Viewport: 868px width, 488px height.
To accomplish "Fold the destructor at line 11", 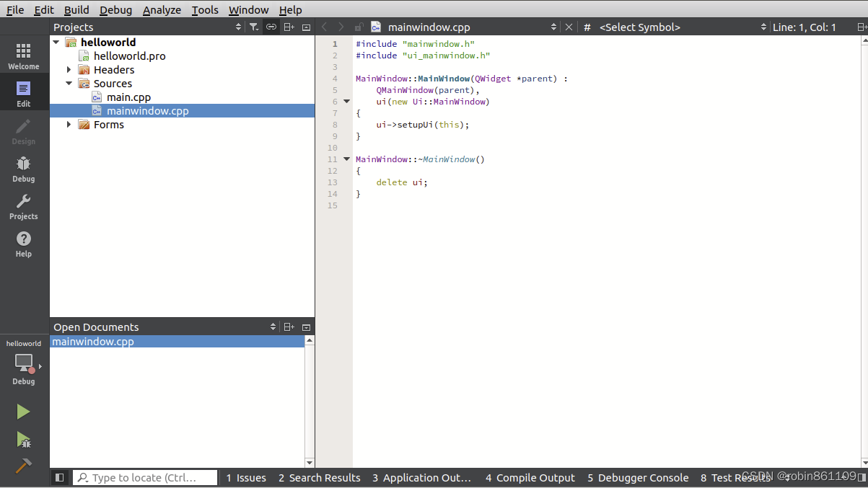I will pyautogui.click(x=346, y=159).
